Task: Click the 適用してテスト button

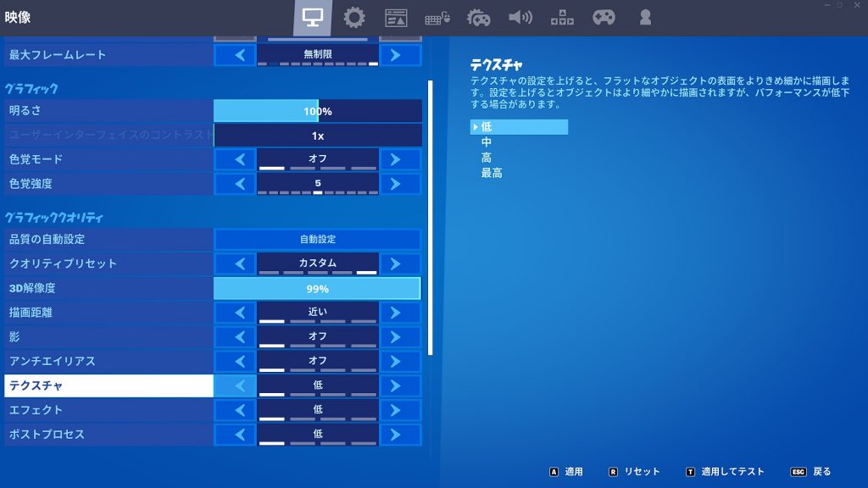Action: pyautogui.click(x=725, y=471)
